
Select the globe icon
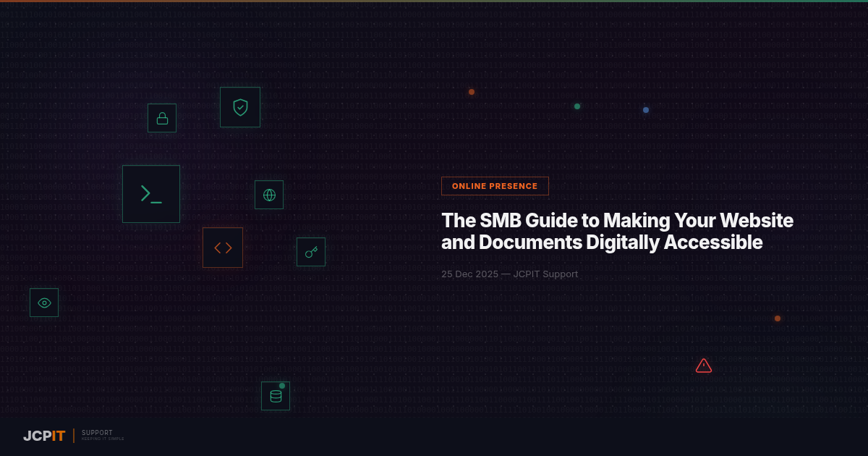(x=268, y=194)
